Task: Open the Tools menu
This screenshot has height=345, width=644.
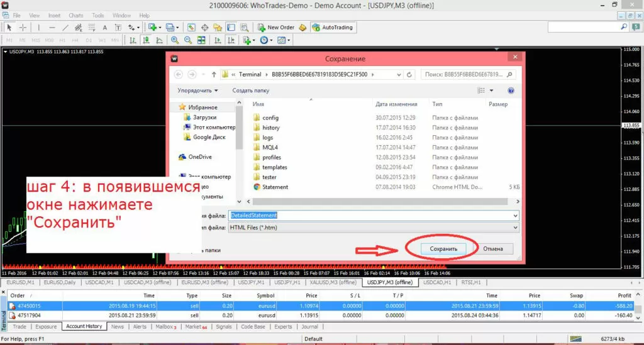Action: 97,16
